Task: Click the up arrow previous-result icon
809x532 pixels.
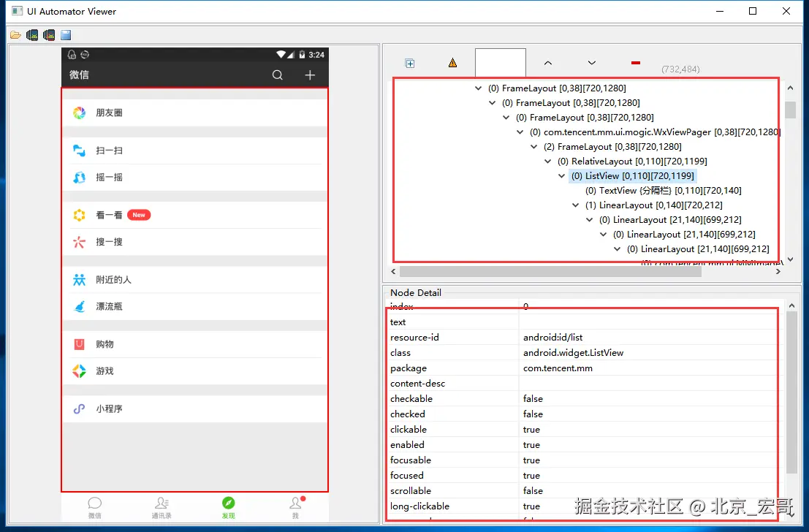Action: tap(548, 63)
